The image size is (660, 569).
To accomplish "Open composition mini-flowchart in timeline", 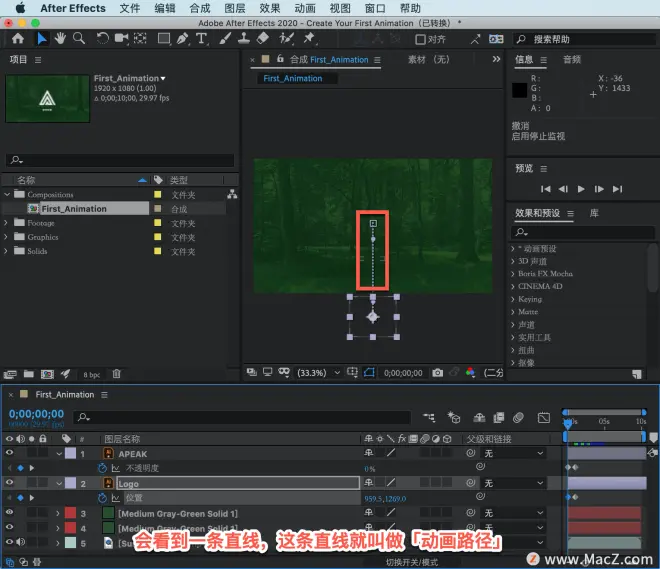I will [429, 417].
